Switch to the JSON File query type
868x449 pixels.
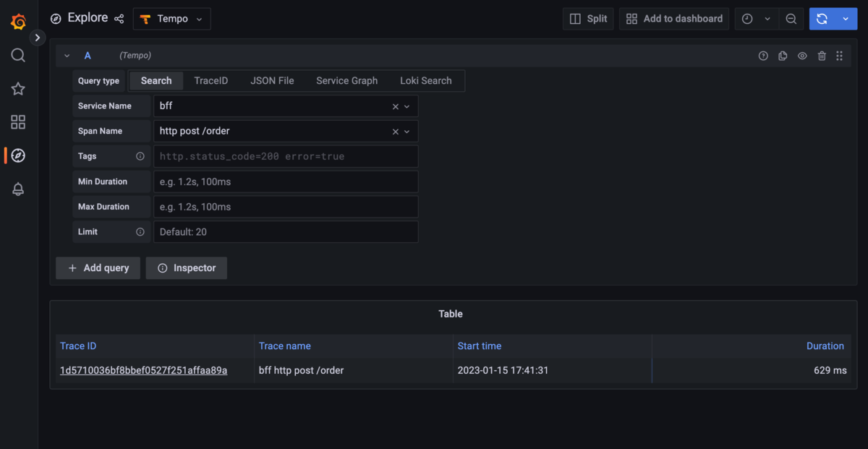tap(272, 81)
